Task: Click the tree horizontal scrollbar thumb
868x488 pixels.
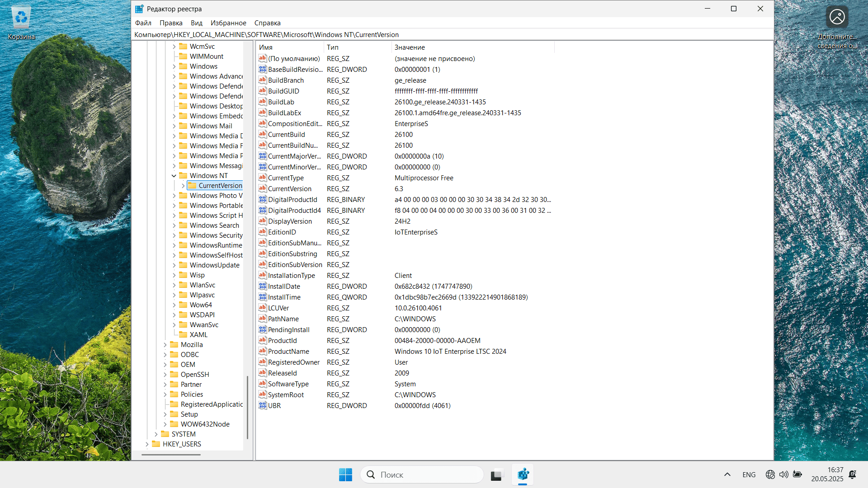Action: tap(171, 455)
